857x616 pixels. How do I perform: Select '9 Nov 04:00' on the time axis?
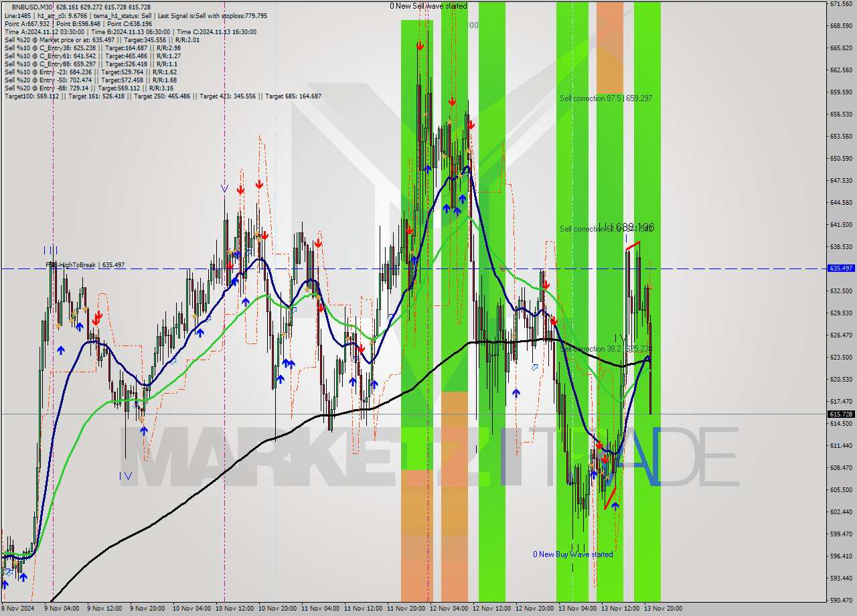(62, 609)
